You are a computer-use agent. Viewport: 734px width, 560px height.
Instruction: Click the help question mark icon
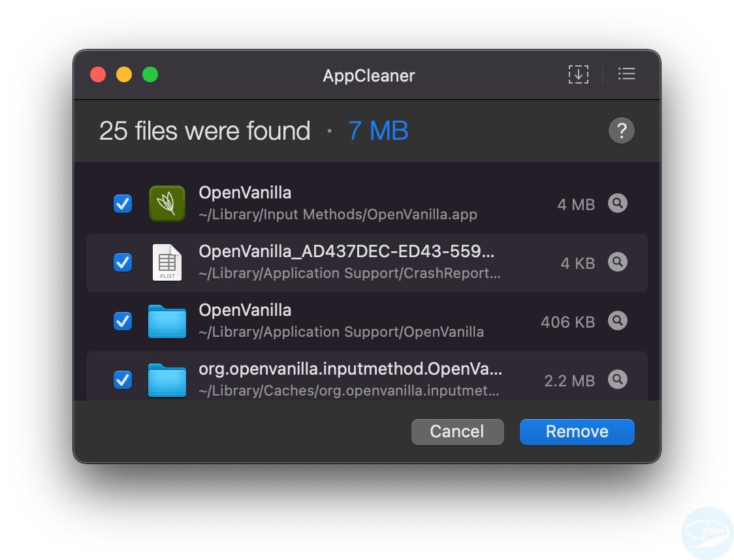pos(621,131)
